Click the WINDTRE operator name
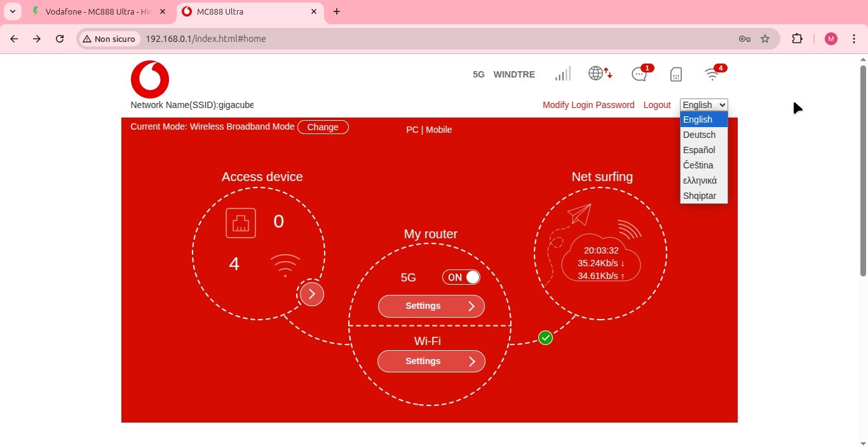 (514, 74)
